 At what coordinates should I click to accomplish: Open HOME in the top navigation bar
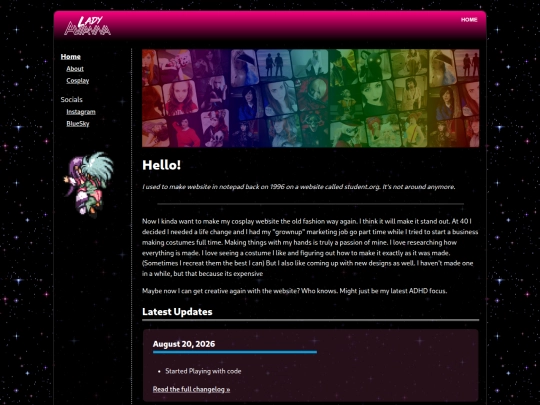[x=469, y=20]
